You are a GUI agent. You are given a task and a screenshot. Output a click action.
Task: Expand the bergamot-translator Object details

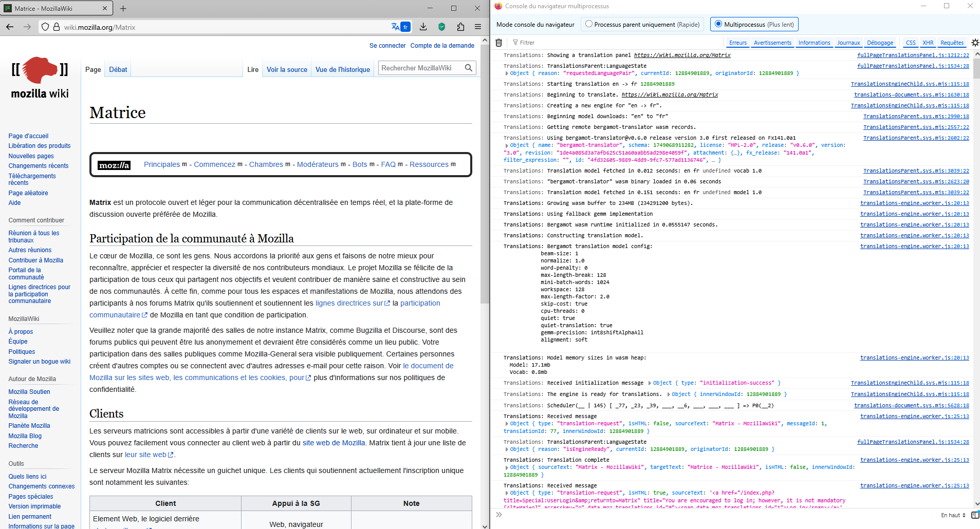point(507,145)
